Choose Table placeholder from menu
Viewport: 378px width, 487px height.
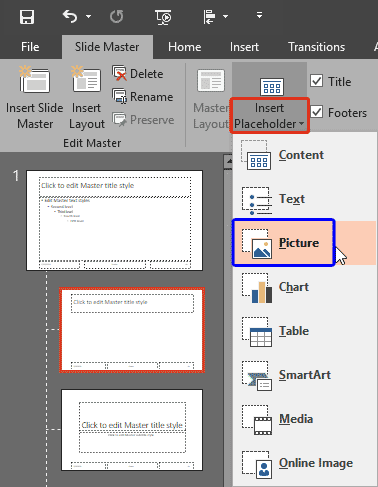pos(305,331)
